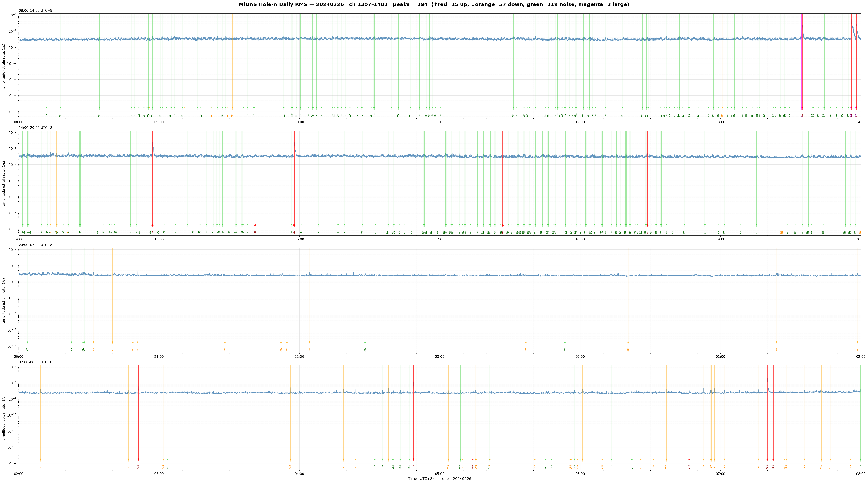The image size is (868, 483).
Task: Click the peak number label 345
Action: (x=168, y=467)
